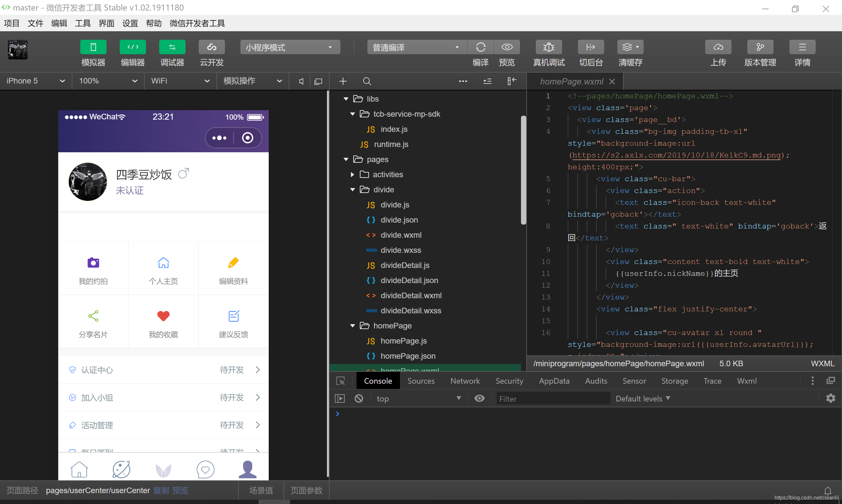Image resolution: width=842 pixels, height=504 pixels.
Task: Expand the activities folder
Action: coord(352,175)
